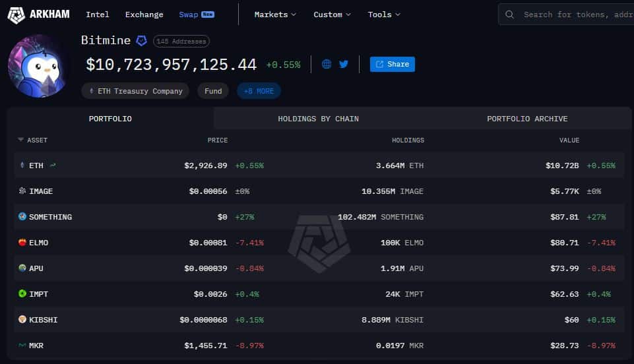Select the Fund tag
The image size is (634, 364).
coord(213,91)
